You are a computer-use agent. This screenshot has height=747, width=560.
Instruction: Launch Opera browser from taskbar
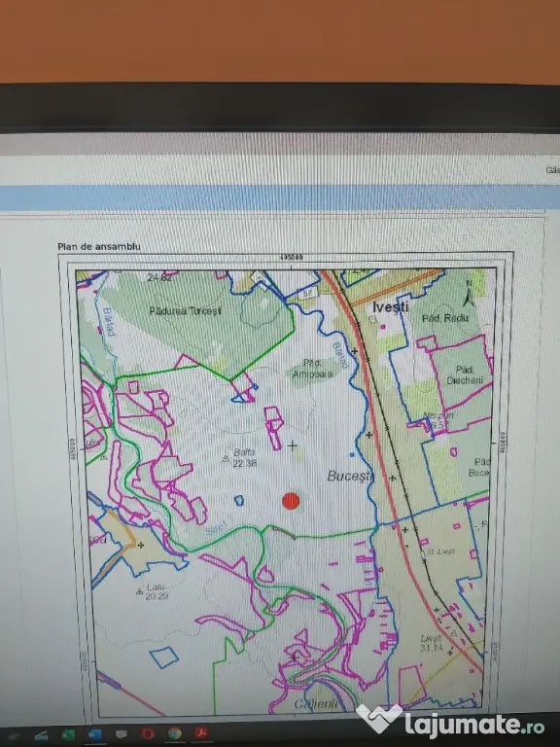pos(148,733)
